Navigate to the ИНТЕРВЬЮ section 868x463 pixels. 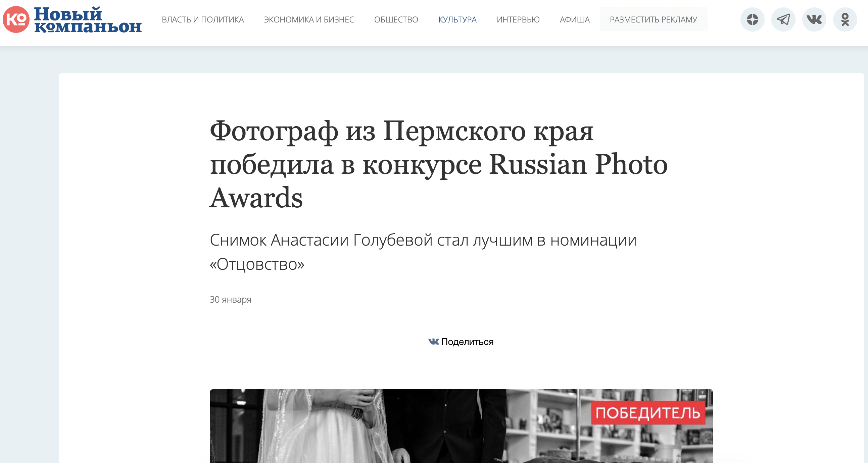518,20
